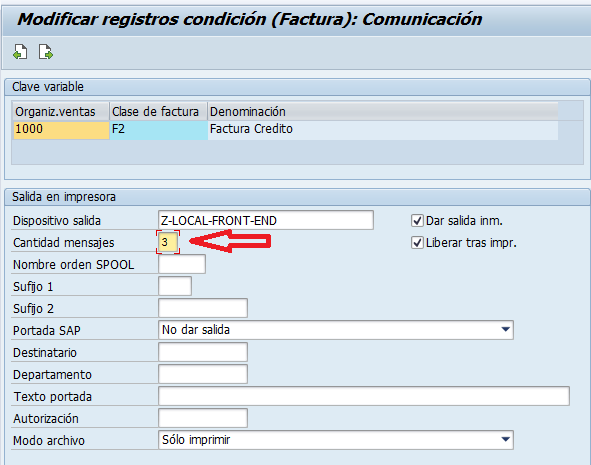Viewport: 591px width, 465px height.
Task: Select the Portada SAP No dar salida combo box
Action: (x=336, y=330)
